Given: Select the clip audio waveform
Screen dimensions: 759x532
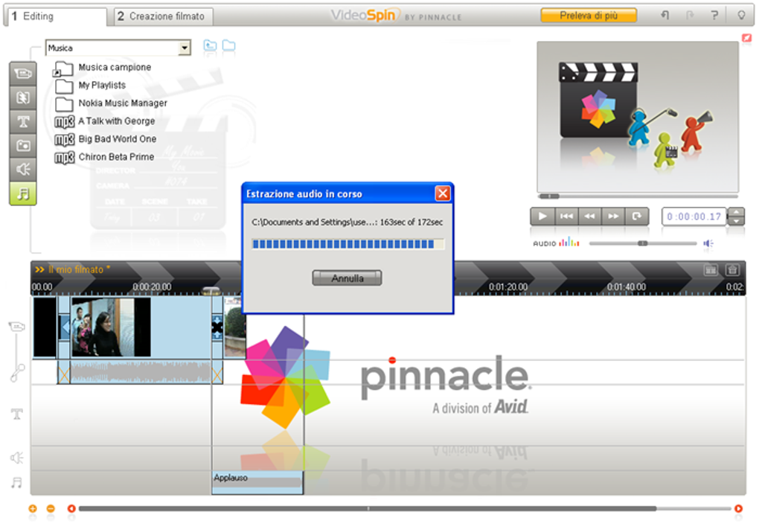Looking at the screenshot, I should click(141, 373).
